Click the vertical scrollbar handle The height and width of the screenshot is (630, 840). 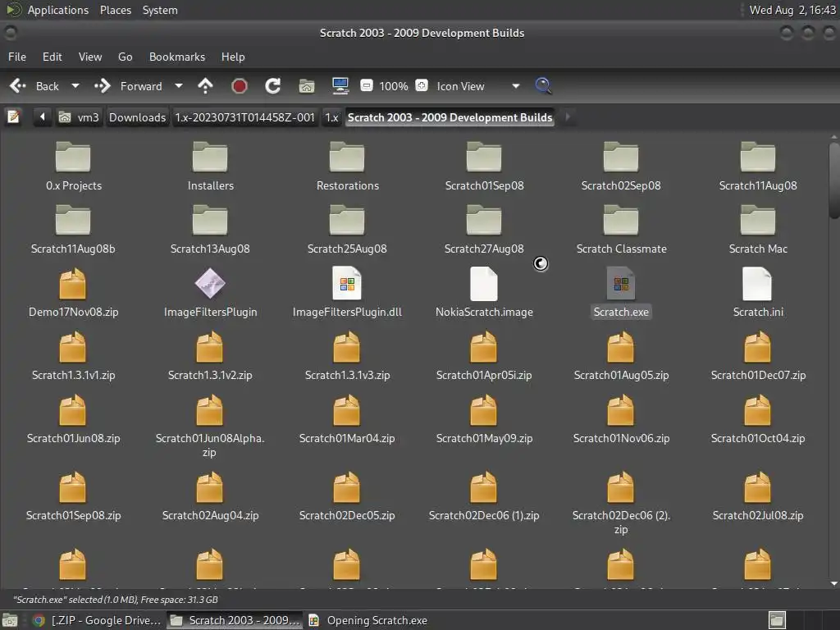(833, 181)
